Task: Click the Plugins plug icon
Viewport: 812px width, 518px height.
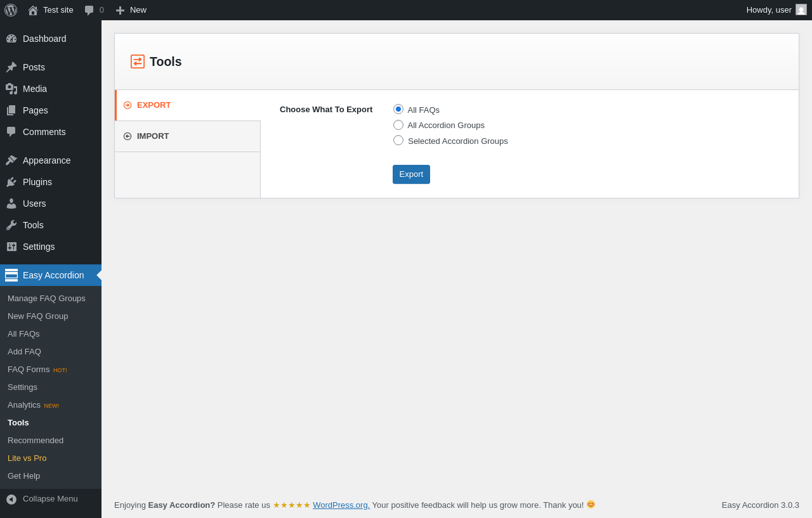Action: pos(11,182)
